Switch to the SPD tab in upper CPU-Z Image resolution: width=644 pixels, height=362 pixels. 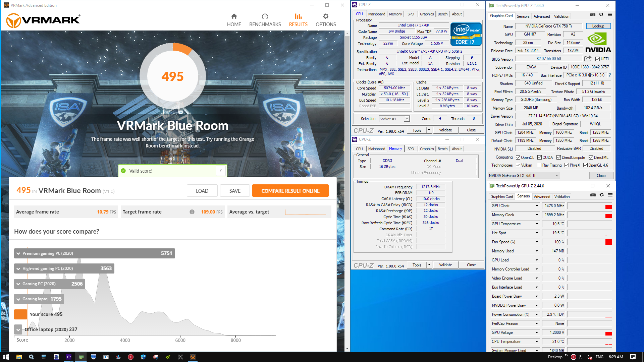[x=411, y=14]
